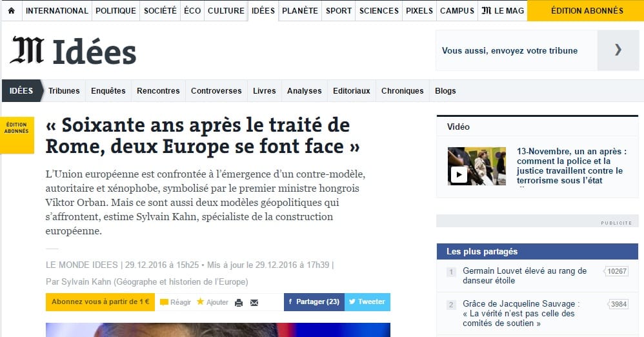Viewport: 644px width, 337px height.
Task: Click the IDÉES label in the sub-navigation
Action: (21, 90)
